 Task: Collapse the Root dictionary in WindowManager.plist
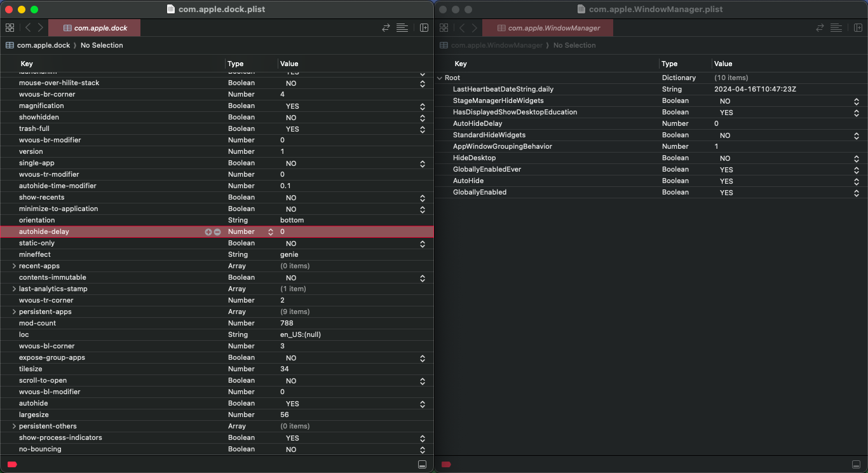coord(440,78)
